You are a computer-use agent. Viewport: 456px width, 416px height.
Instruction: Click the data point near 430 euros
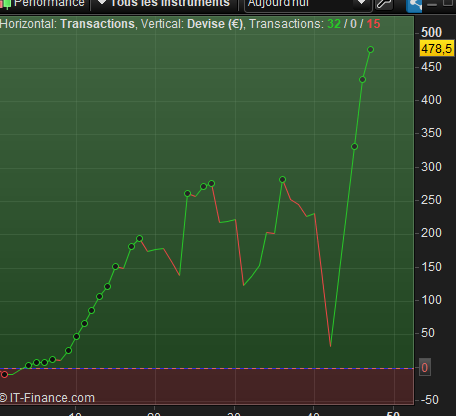pyautogui.click(x=362, y=80)
